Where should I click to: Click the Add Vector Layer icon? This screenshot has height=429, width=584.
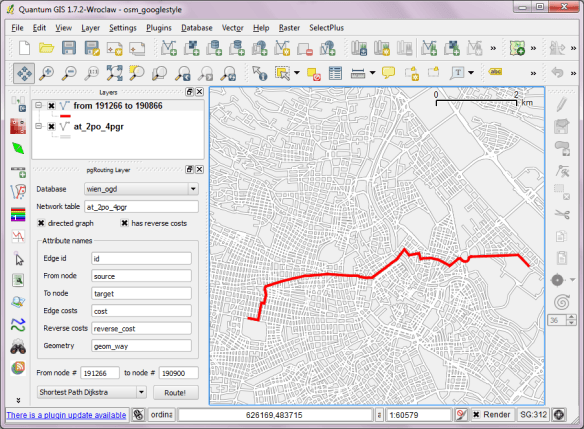[x=169, y=48]
